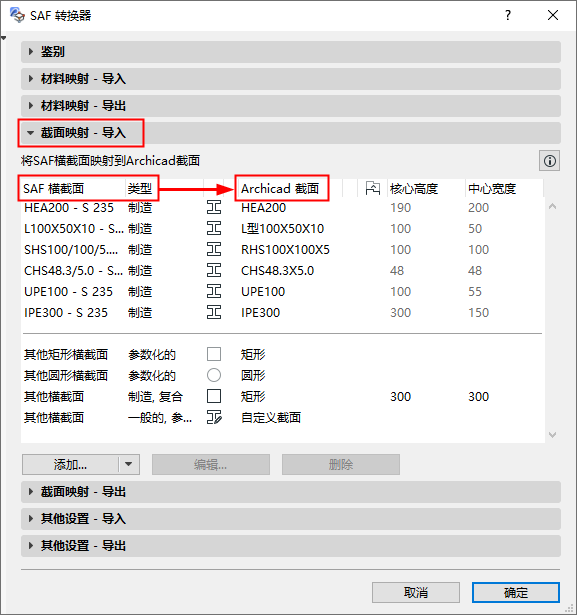
Task: Click the SAF 转换器 app icon in title bar
Action: coord(17,15)
